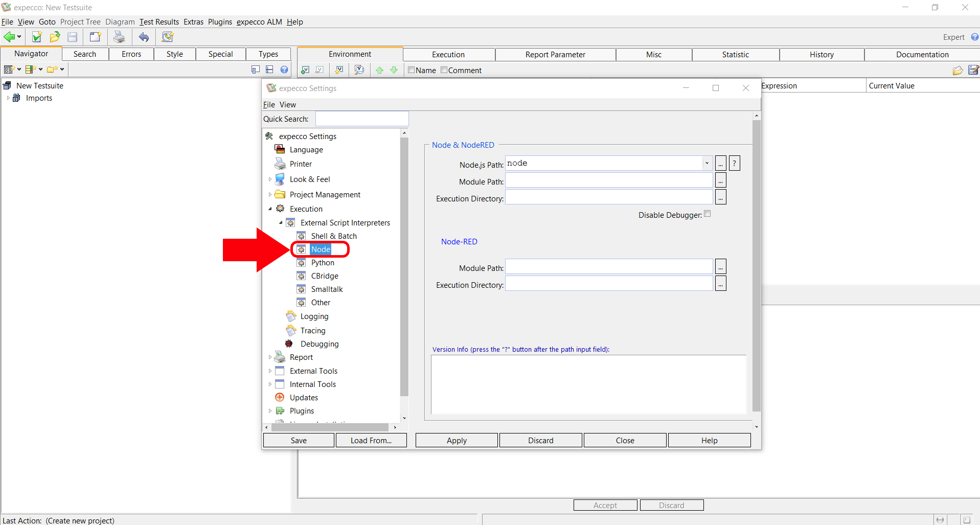
Task: Tick the Name checkbox
Action: 411,70
